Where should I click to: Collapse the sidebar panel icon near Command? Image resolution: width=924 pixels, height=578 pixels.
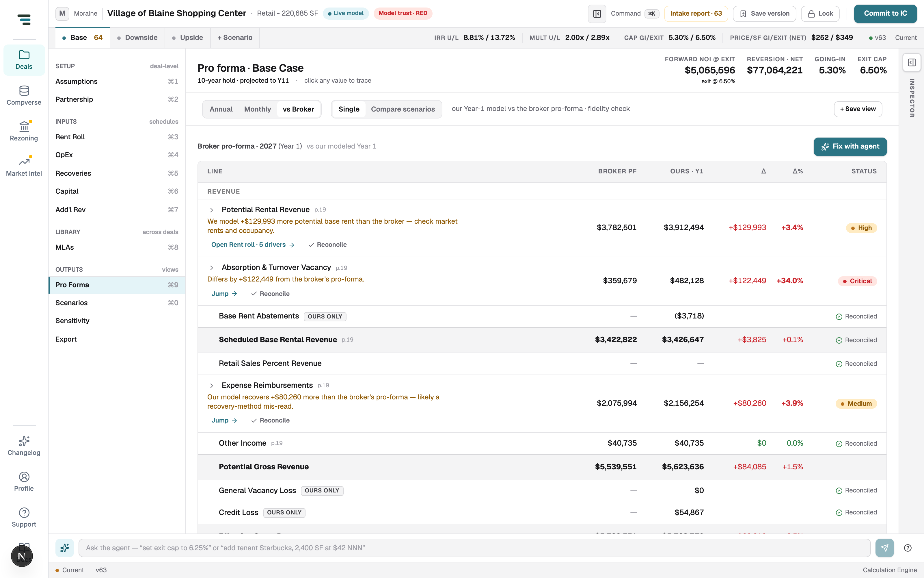coord(597,14)
